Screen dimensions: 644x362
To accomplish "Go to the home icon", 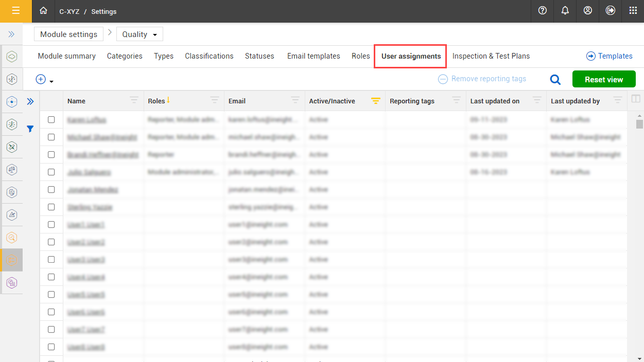I will [43, 11].
